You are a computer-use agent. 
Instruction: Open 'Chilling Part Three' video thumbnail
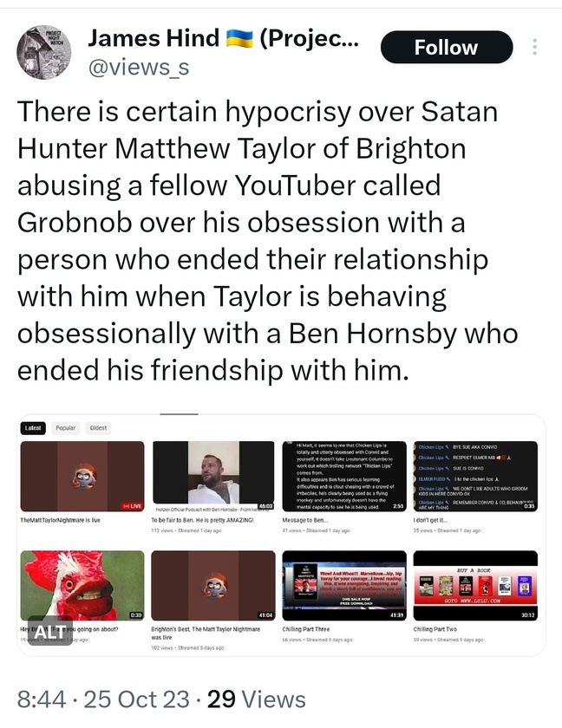[344, 586]
